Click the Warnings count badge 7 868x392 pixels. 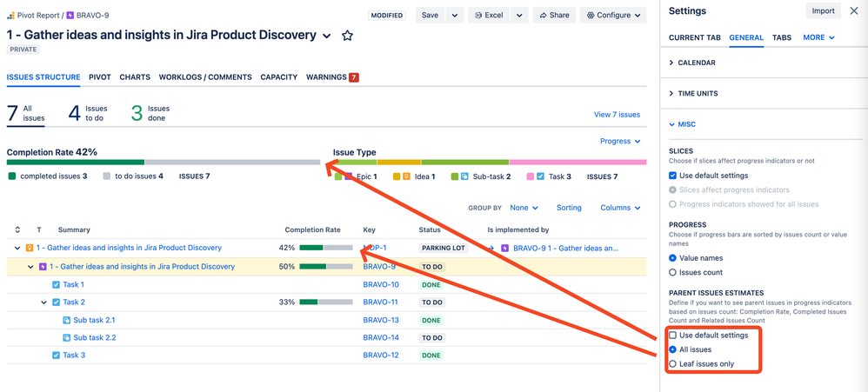[354, 77]
